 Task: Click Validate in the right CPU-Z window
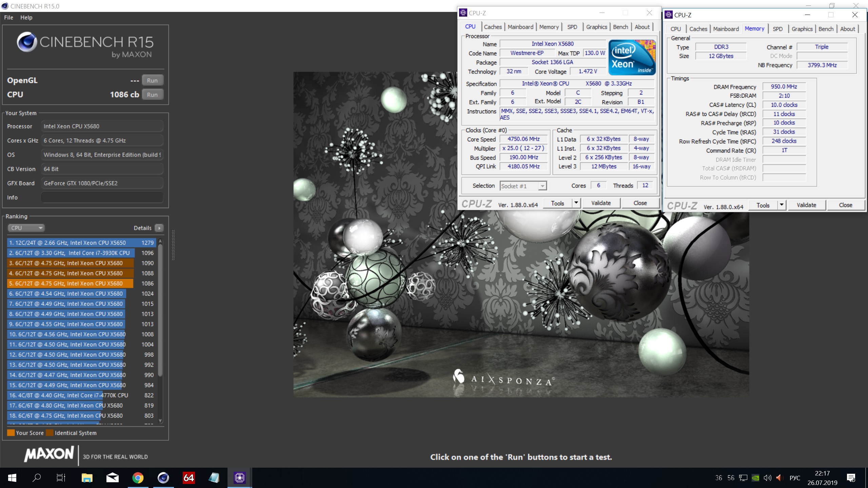806,205
